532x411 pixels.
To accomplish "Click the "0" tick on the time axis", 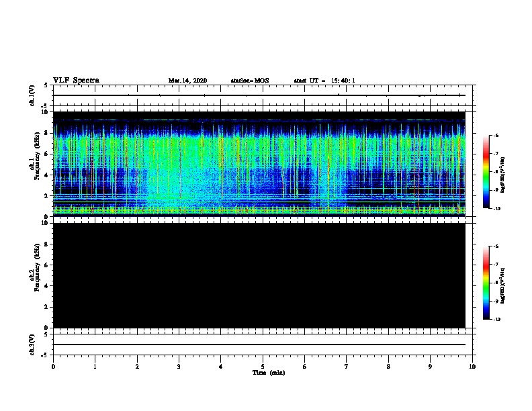I will point(53,367).
